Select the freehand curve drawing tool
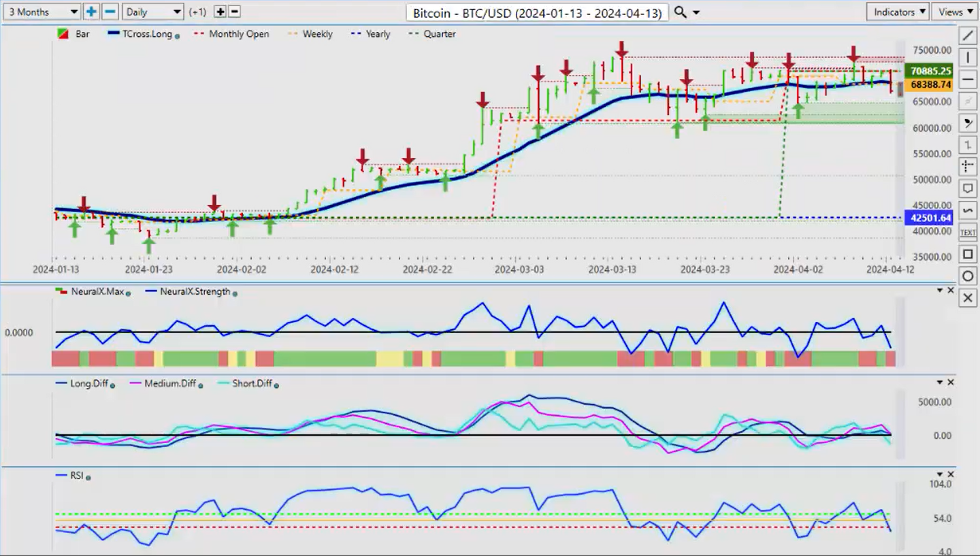This screenshot has width=980, height=556. 968,210
